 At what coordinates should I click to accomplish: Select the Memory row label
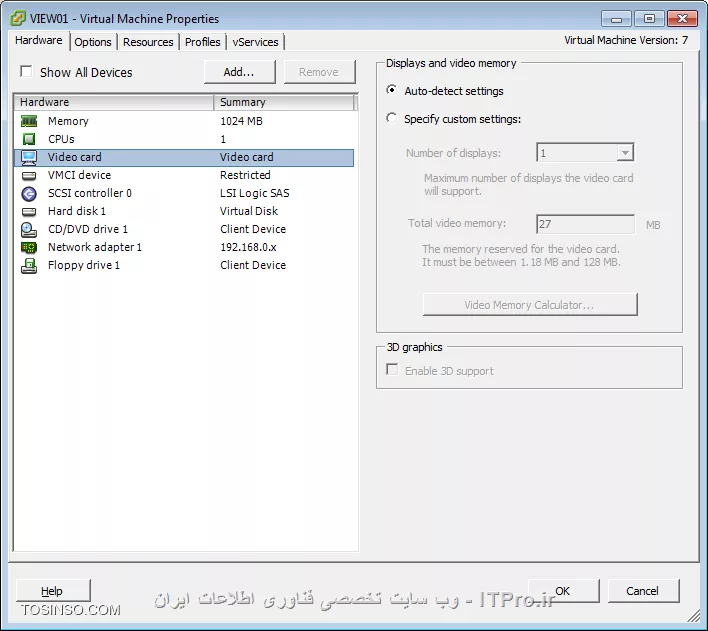68,121
